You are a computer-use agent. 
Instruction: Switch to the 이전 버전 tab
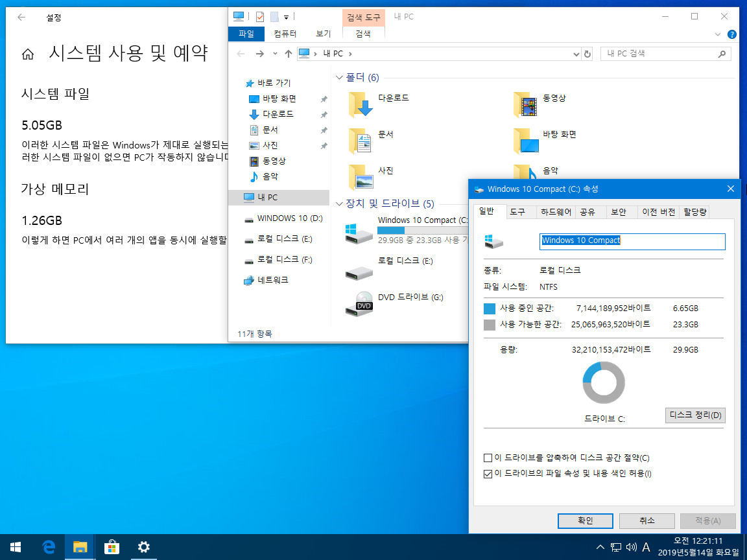tap(658, 213)
